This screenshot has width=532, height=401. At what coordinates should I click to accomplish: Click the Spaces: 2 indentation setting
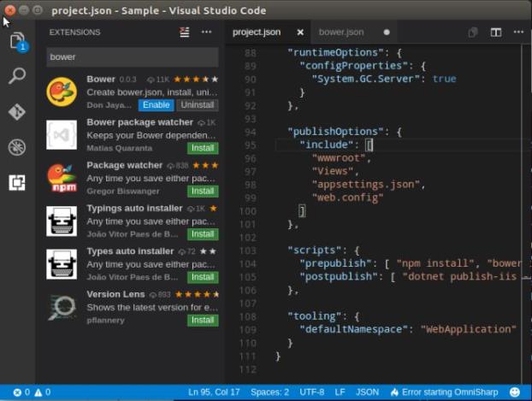[268, 392]
